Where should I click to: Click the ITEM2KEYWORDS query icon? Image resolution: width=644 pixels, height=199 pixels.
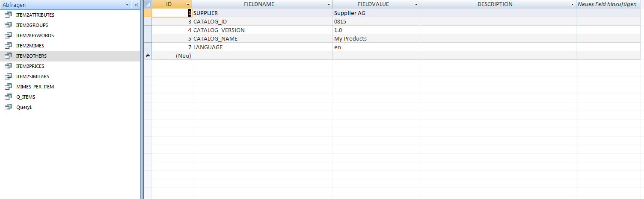coord(8,35)
